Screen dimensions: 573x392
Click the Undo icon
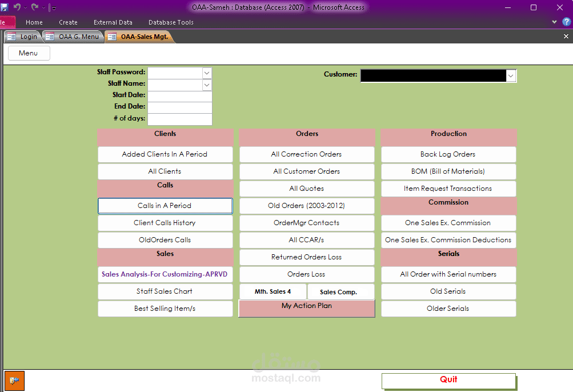click(16, 7)
